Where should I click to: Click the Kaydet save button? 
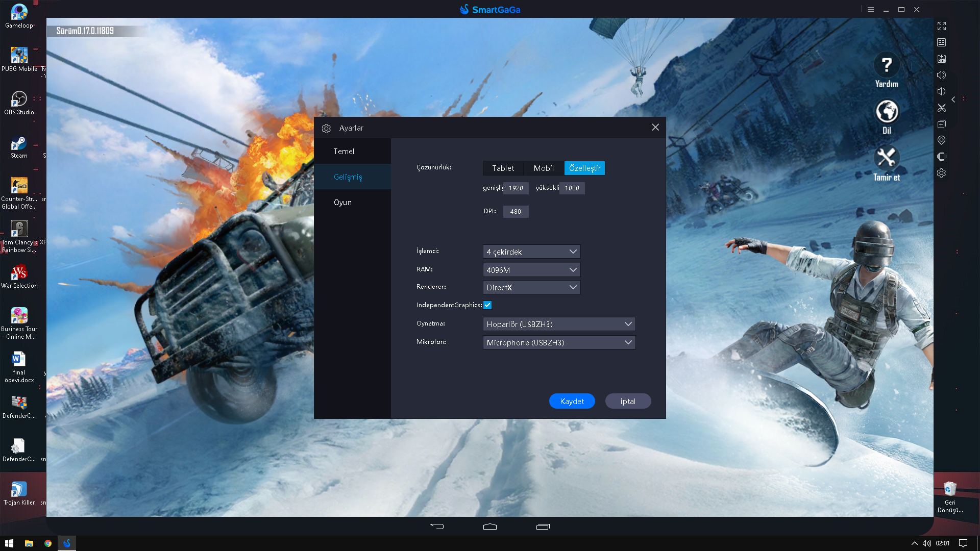[572, 401]
